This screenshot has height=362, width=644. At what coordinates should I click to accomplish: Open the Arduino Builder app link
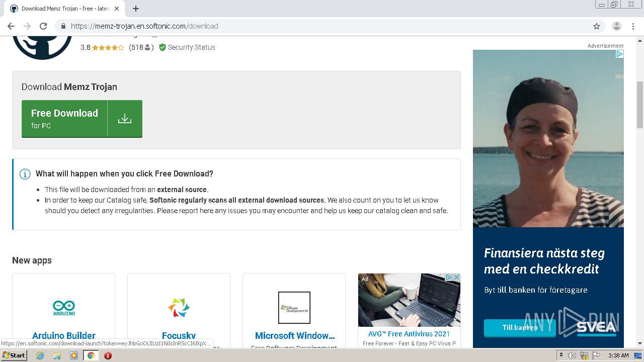(x=64, y=336)
